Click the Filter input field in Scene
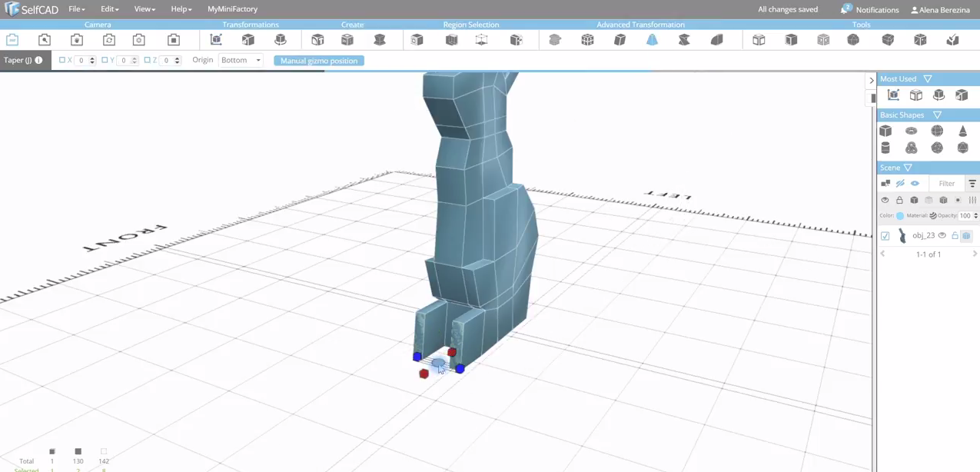The image size is (980, 472). pos(946,184)
